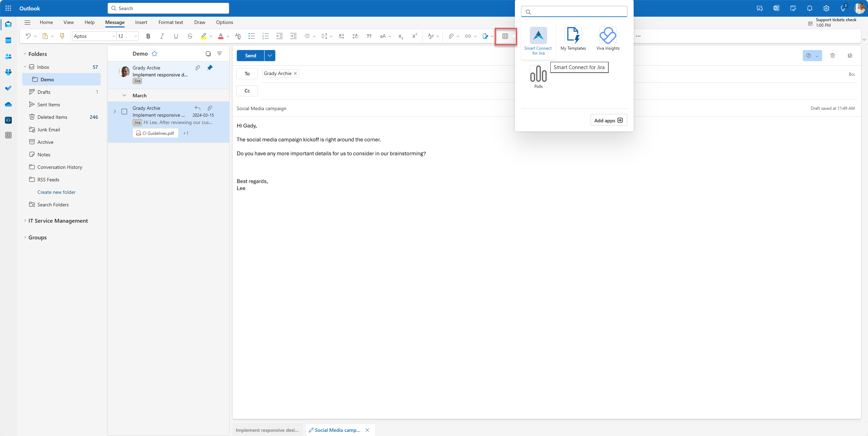The height and width of the screenshot is (436, 868).
Task: Click the clear formatting icon
Action: pos(238,36)
